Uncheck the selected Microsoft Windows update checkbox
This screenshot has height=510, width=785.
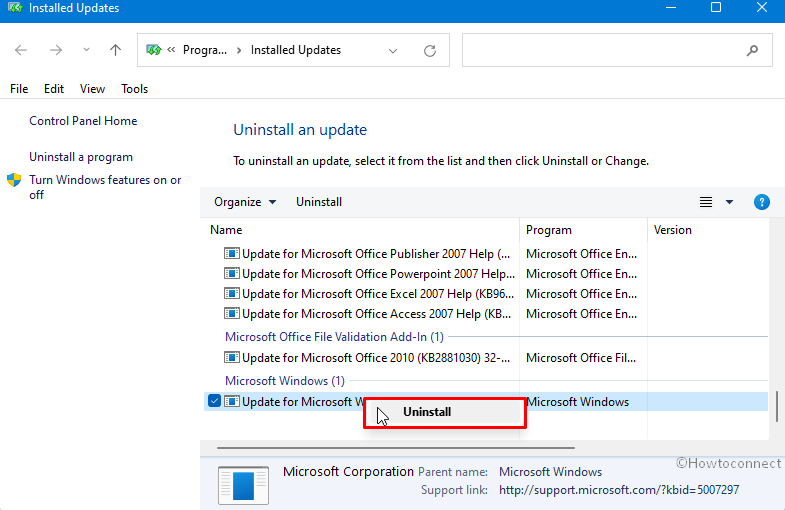(x=214, y=401)
